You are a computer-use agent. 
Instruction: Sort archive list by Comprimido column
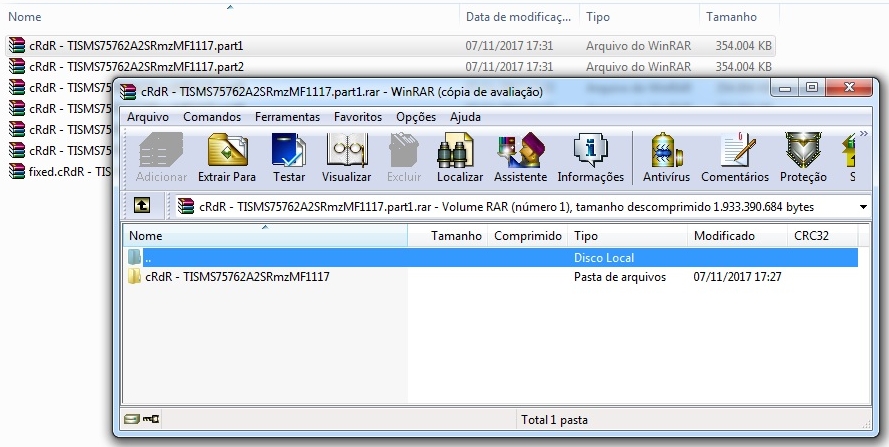528,235
